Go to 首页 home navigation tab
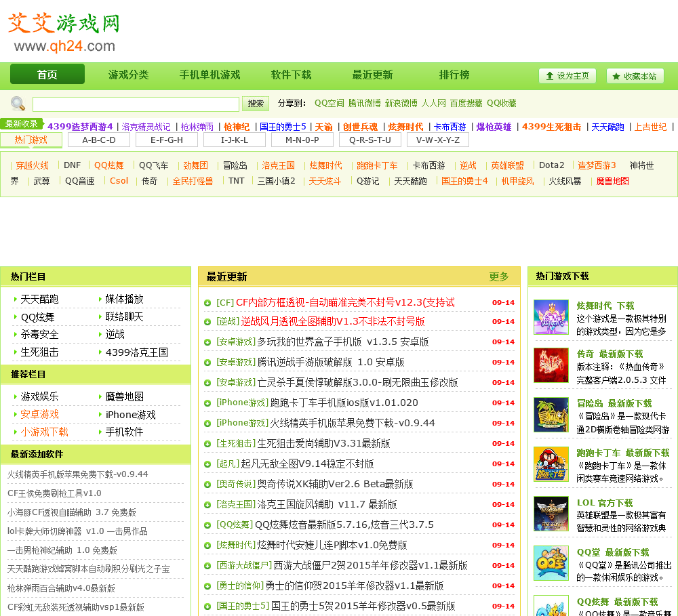The width and height of the screenshot is (678, 616). 47,75
